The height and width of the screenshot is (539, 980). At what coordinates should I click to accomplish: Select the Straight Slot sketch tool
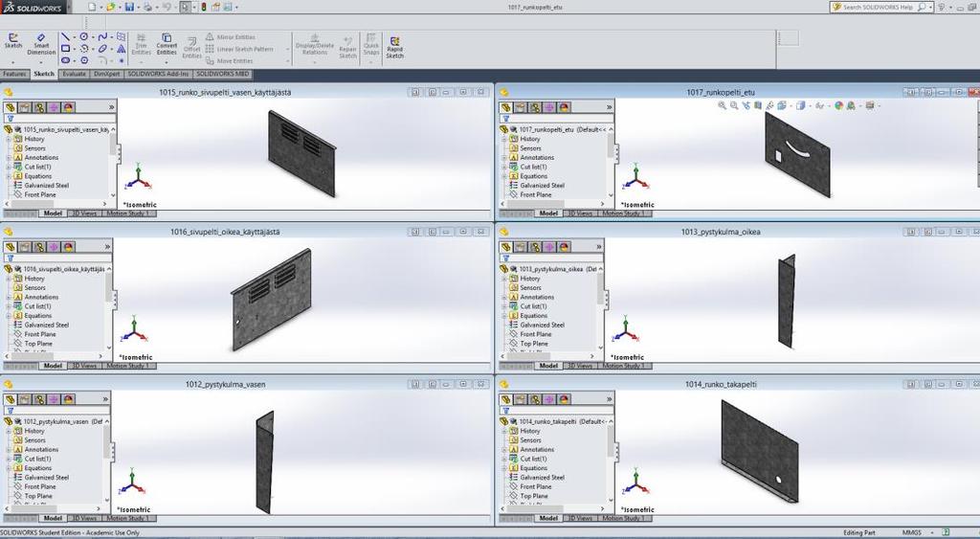click(66, 60)
